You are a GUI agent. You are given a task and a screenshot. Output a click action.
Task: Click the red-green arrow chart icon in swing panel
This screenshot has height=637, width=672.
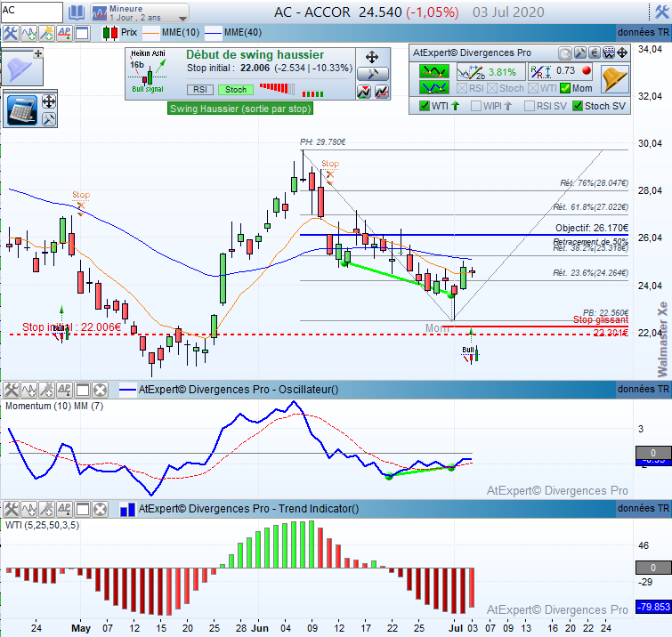pyautogui.click(x=364, y=92)
